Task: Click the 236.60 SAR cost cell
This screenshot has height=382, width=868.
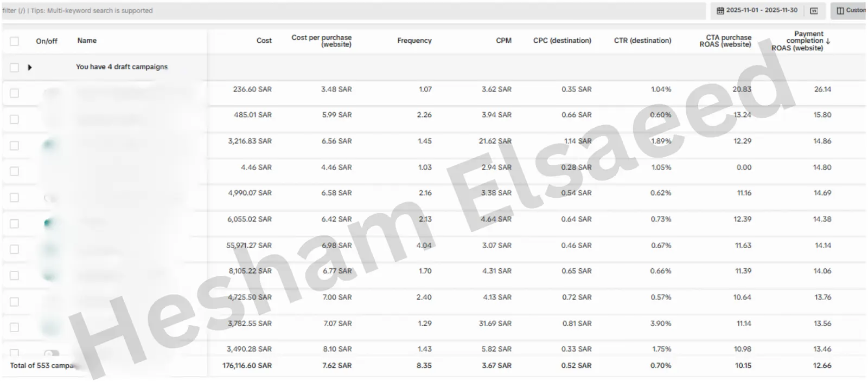Action: [x=252, y=89]
